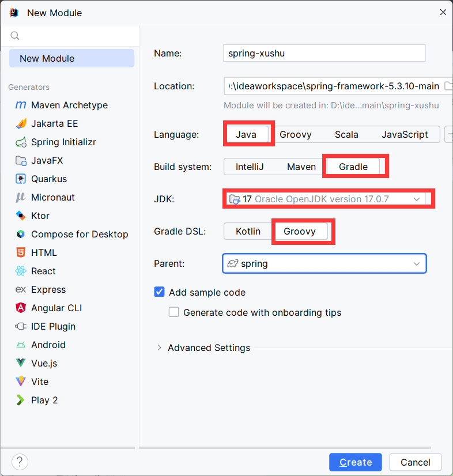
Task: Select the Micronaut list entry text
Action: click(53, 197)
